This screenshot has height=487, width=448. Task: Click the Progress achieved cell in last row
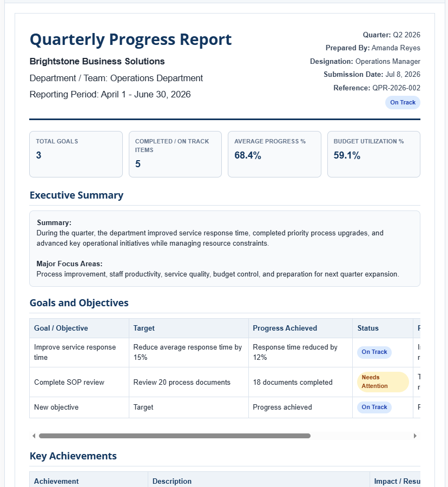click(300, 407)
